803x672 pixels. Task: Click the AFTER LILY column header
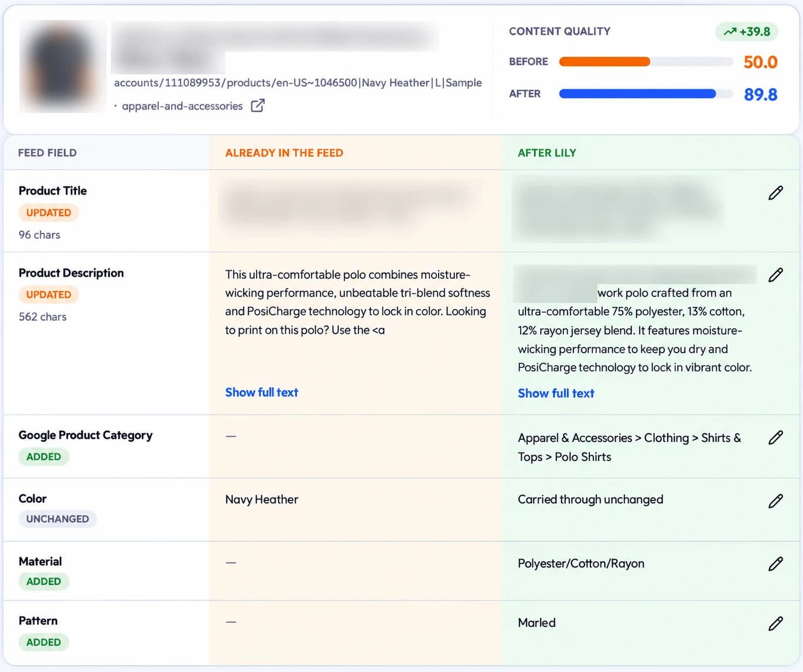point(547,153)
